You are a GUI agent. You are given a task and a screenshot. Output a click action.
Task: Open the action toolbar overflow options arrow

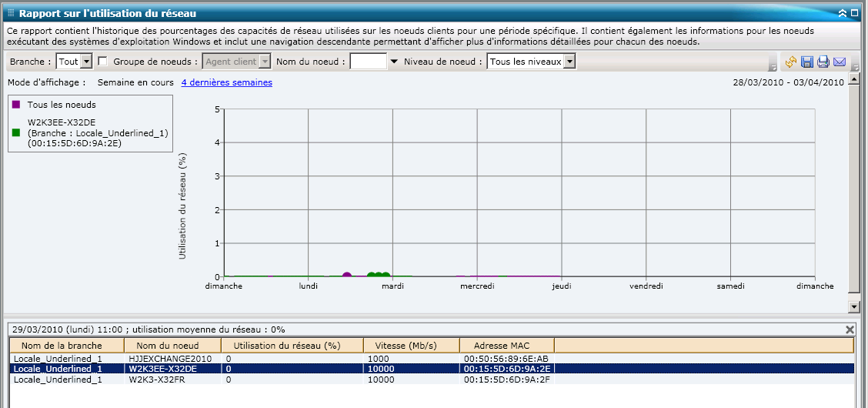[855, 67]
